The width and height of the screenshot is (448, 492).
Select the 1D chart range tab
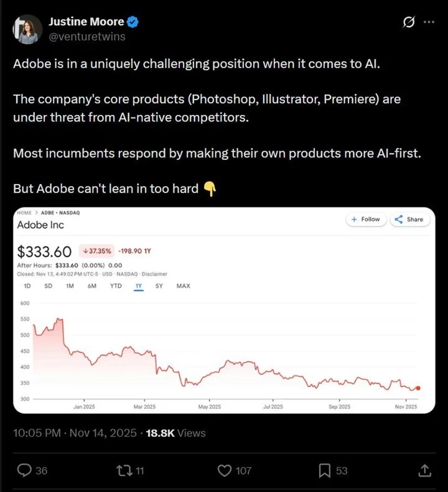(x=27, y=286)
